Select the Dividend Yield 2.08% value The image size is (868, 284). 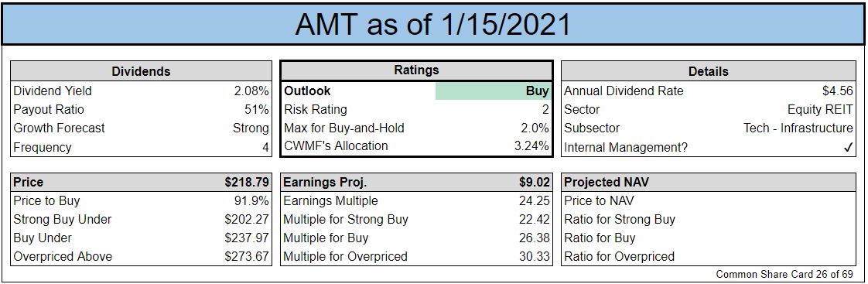251,91
